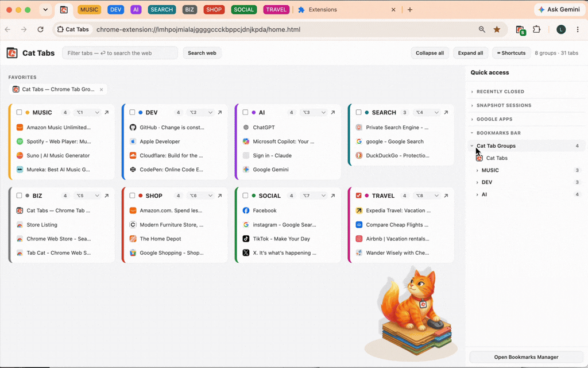Open the MUSIC group dropdown chevron

coord(97,112)
